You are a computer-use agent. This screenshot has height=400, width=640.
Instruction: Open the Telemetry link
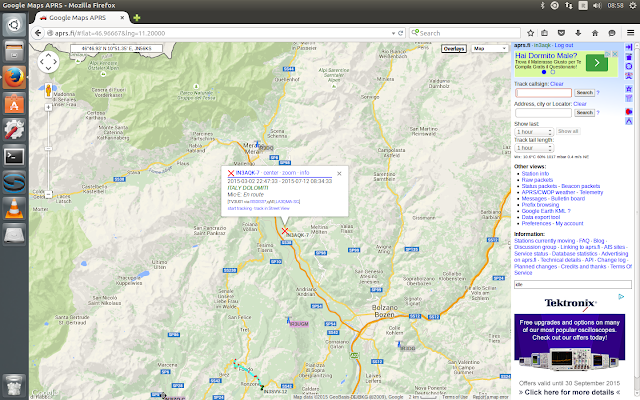pyautogui.click(x=591, y=192)
